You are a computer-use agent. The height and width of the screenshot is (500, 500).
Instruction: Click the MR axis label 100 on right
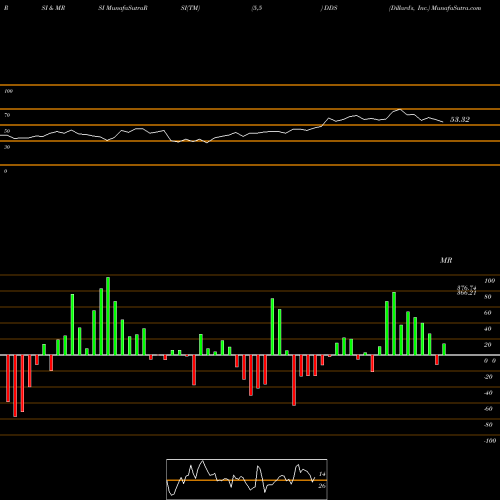489,281
